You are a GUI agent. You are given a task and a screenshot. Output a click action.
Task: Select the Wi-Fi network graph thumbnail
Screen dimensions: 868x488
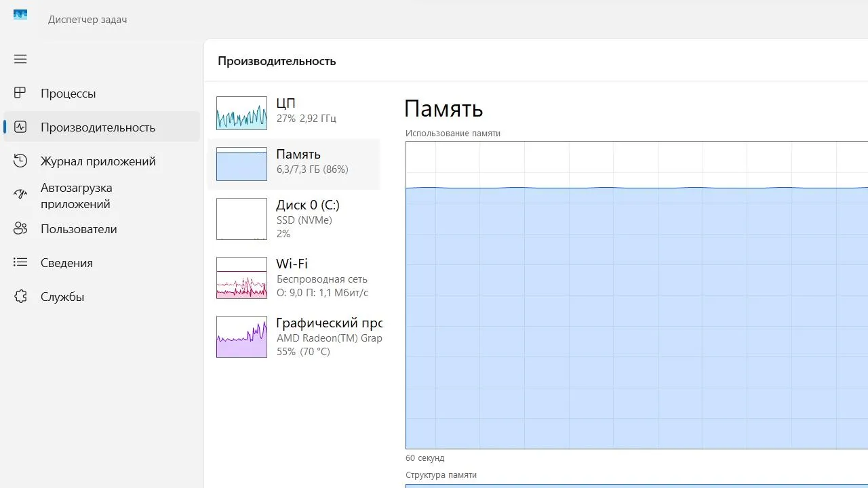(241, 278)
